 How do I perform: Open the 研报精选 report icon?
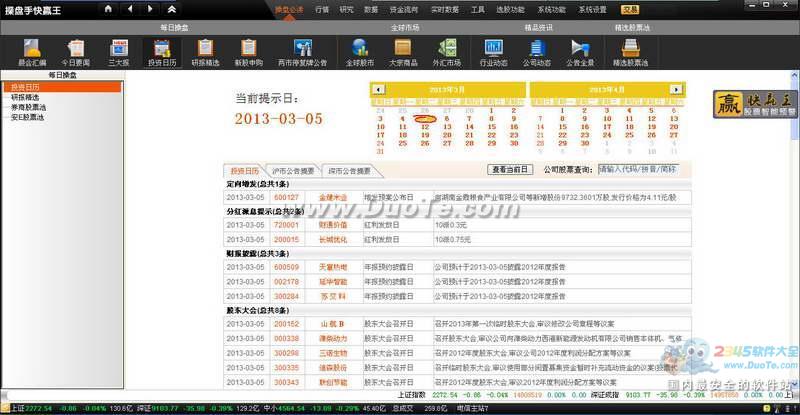pos(205,53)
